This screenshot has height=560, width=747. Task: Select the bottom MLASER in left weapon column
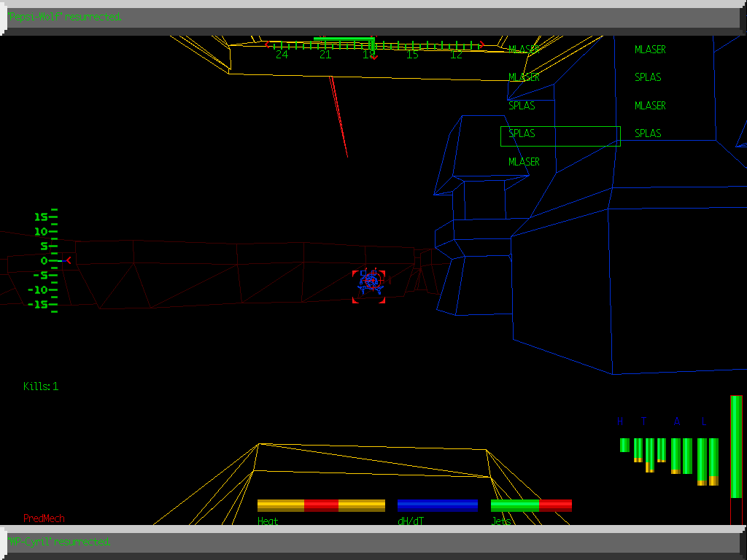coord(524,162)
